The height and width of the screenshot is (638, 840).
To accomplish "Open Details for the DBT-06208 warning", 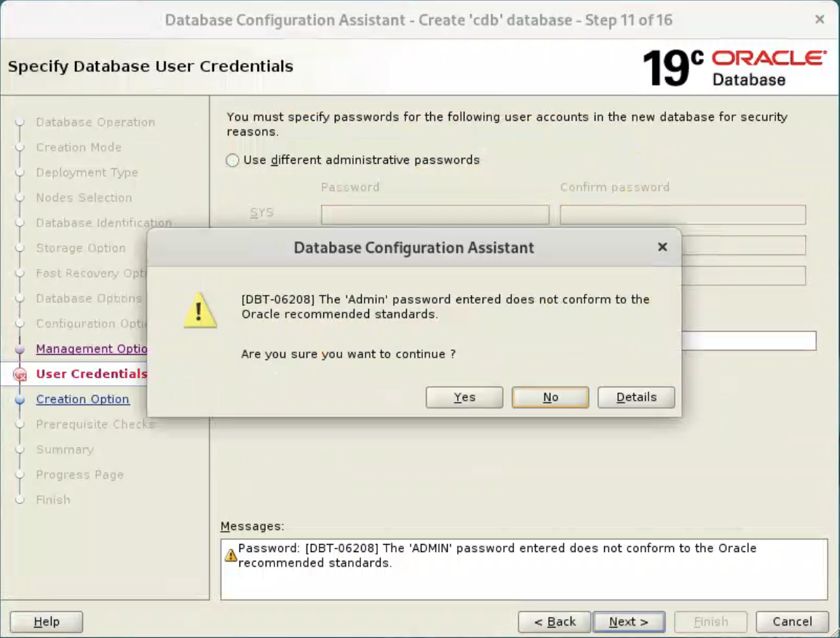I will 636,397.
